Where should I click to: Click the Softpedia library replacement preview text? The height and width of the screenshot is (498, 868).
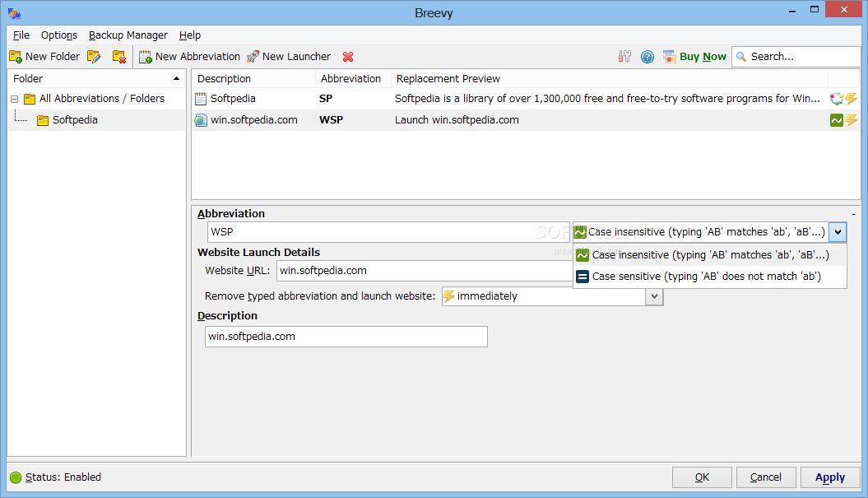click(x=607, y=99)
